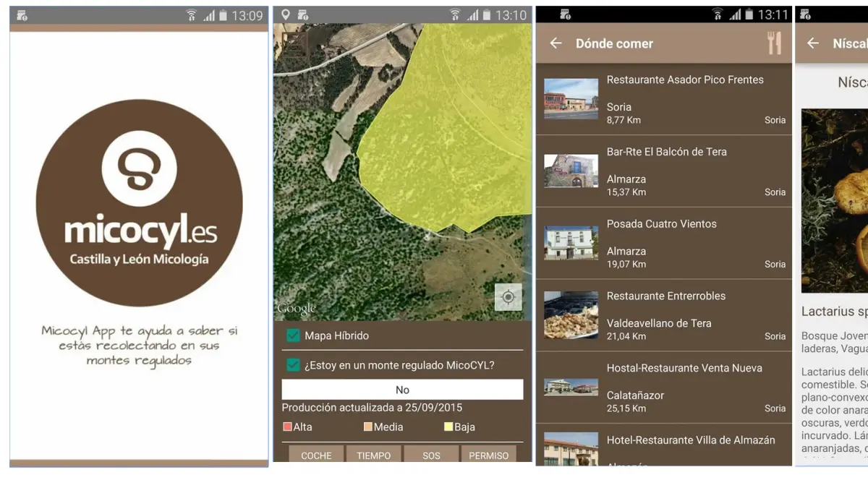868x488 pixels.
Task: Click the yellow Baja legend swatch
Action: (448, 427)
